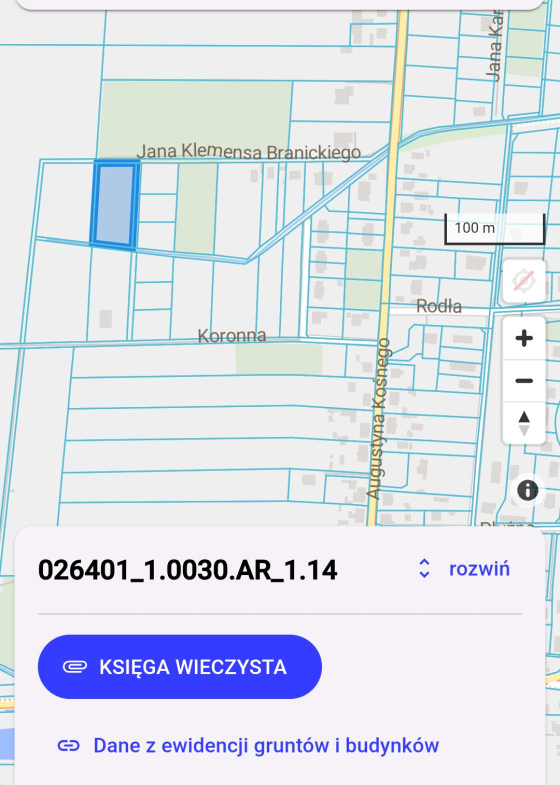Image resolution: width=560 pixels, height=785 pixels.
Task: Zoom in with the plus button
Action: click(x=523, y=338)
